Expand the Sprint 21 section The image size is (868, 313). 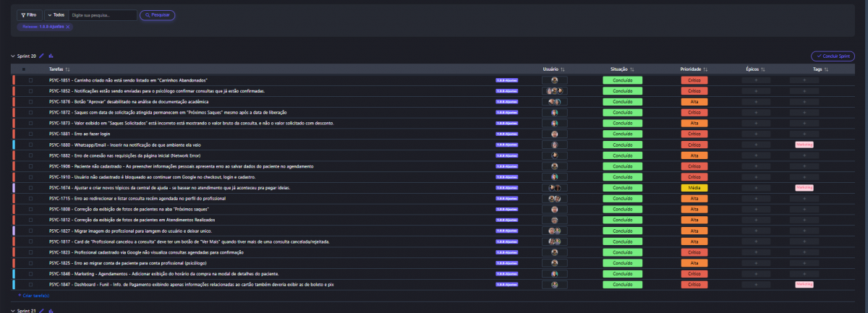pos(12,310)
